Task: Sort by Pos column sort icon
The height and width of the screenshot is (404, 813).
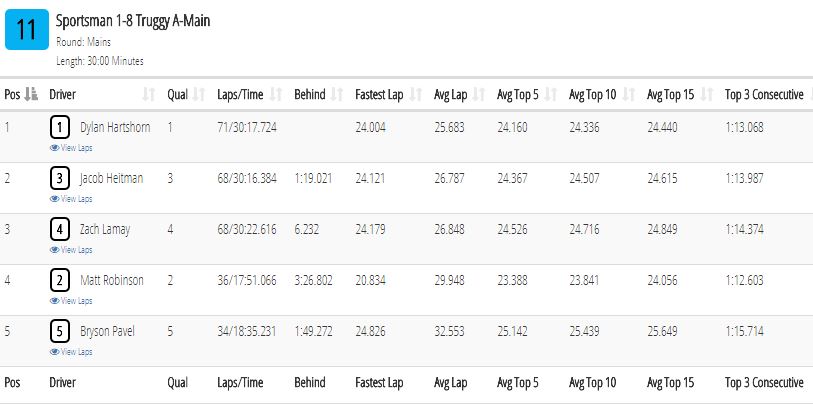Action: [32, 94]
